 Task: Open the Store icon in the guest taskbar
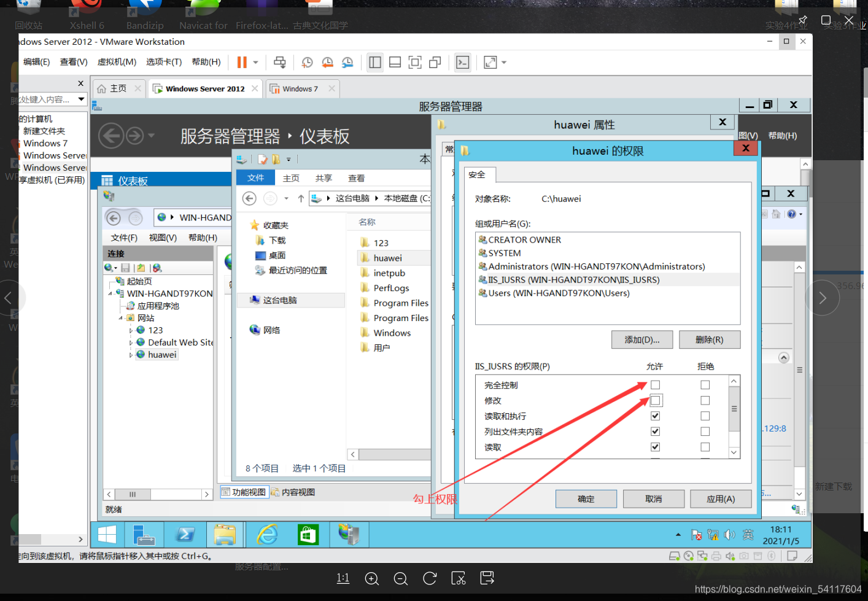tap(308, 535)
